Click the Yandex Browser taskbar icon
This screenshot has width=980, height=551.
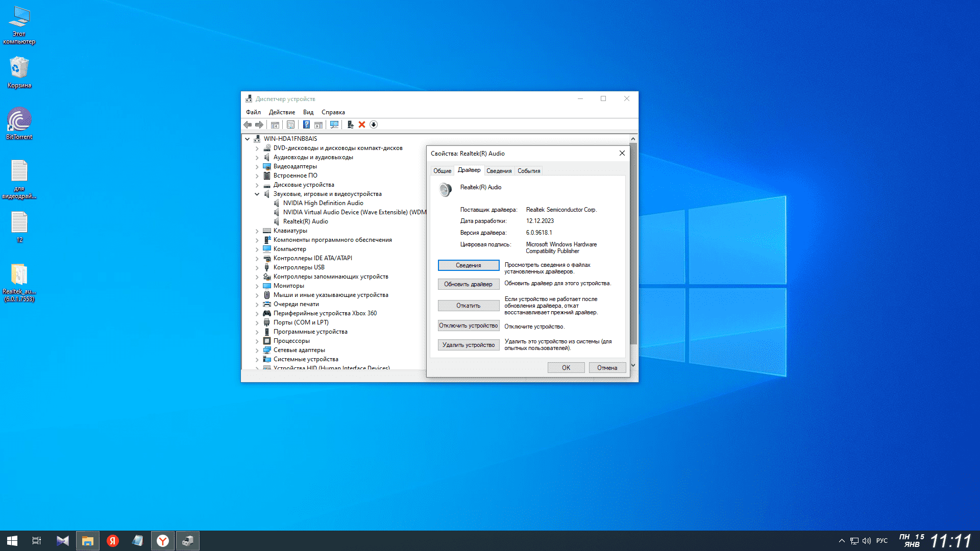[x=163, y=541]
